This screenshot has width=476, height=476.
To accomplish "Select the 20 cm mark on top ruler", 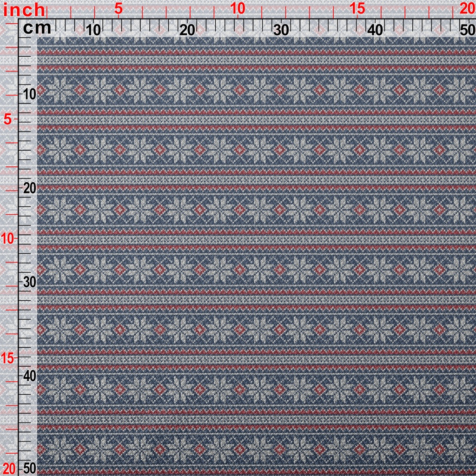I will [x=187, y=30].
